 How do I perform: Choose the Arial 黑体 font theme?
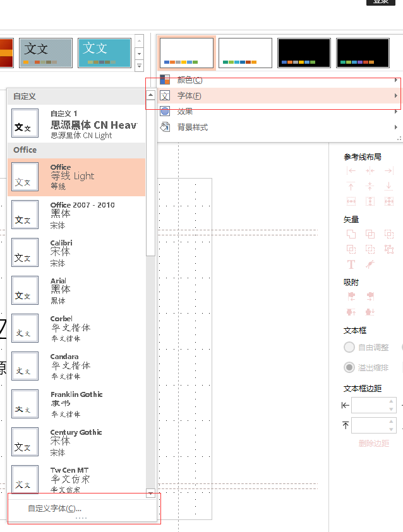tap(76, 291)
